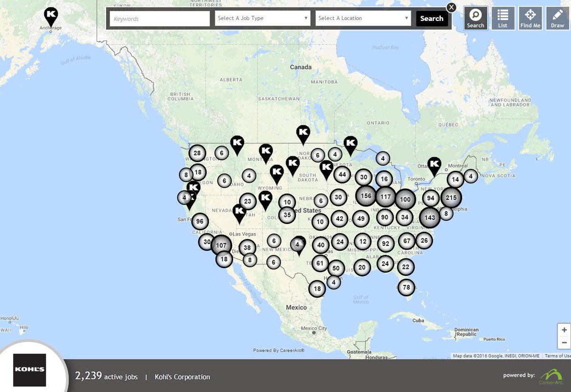This screenshot has width=571, height=392.
Task: Open the 16 jobs cluster marker
Action: click(384, 179)
